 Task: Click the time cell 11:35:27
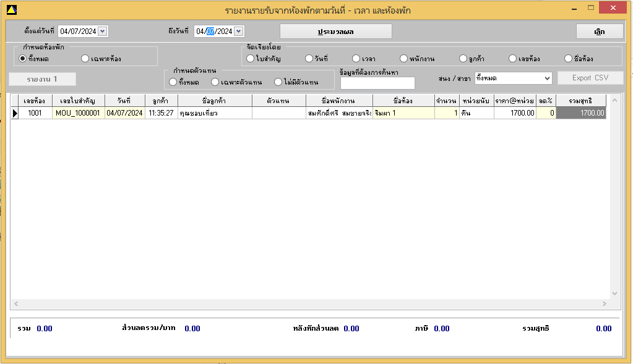[161, 113]
